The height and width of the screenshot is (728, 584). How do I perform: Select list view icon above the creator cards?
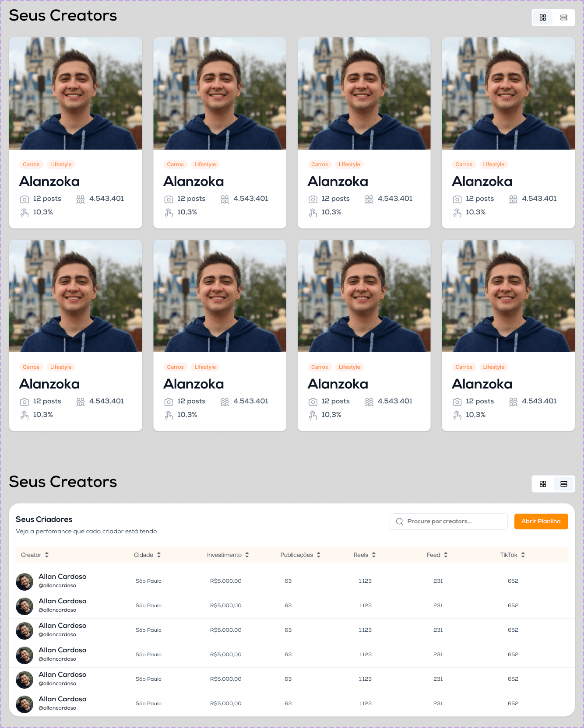(564, 17)
